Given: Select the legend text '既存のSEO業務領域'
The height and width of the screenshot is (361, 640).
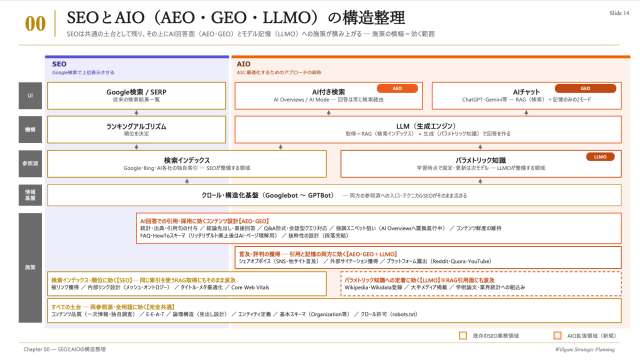Looking at the screenshot, I should click(496, 336).
